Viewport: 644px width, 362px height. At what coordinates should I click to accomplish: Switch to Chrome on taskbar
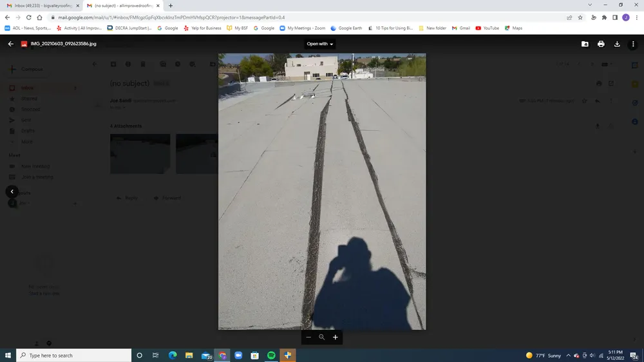[x=222, y=356]
